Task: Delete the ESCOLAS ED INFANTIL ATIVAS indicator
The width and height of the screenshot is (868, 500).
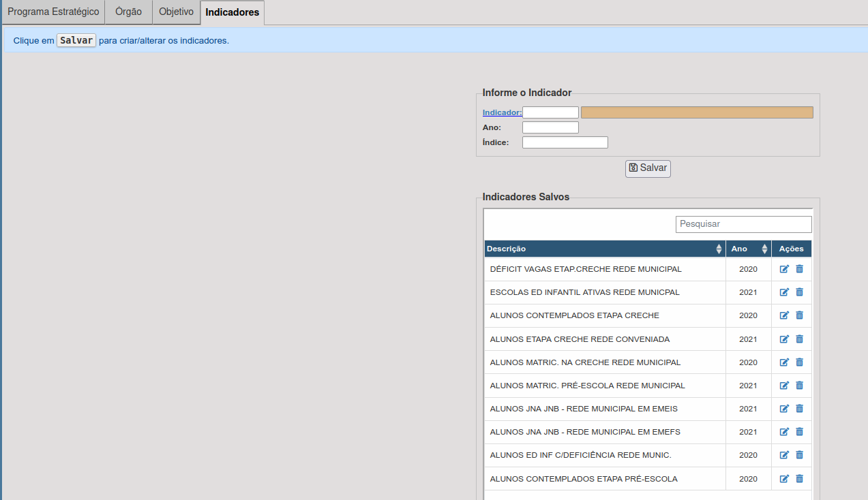Action: click(x=799, y=292)
